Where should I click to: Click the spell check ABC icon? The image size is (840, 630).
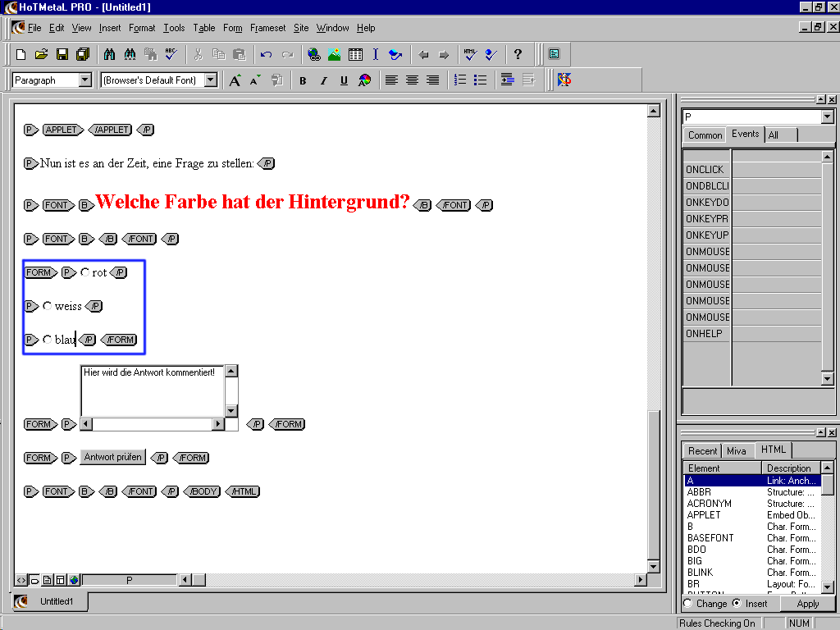[171, 55]
